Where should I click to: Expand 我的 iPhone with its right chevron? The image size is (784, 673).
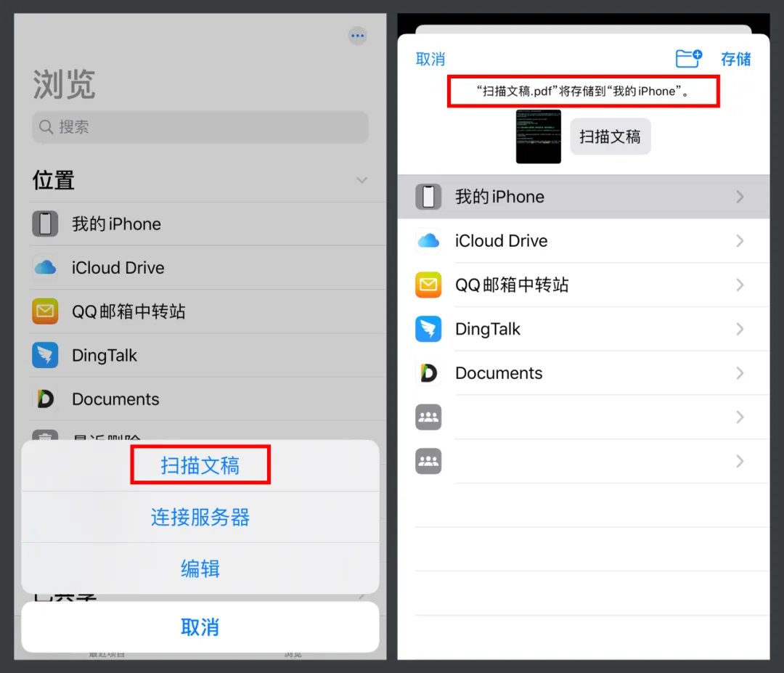(740, 197)
